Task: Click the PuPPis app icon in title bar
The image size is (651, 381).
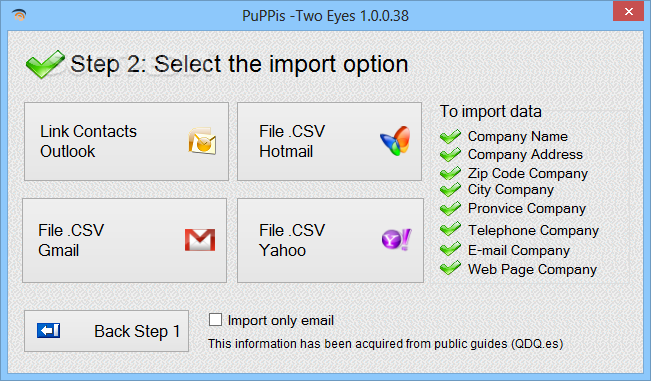Action: [19, 15]
